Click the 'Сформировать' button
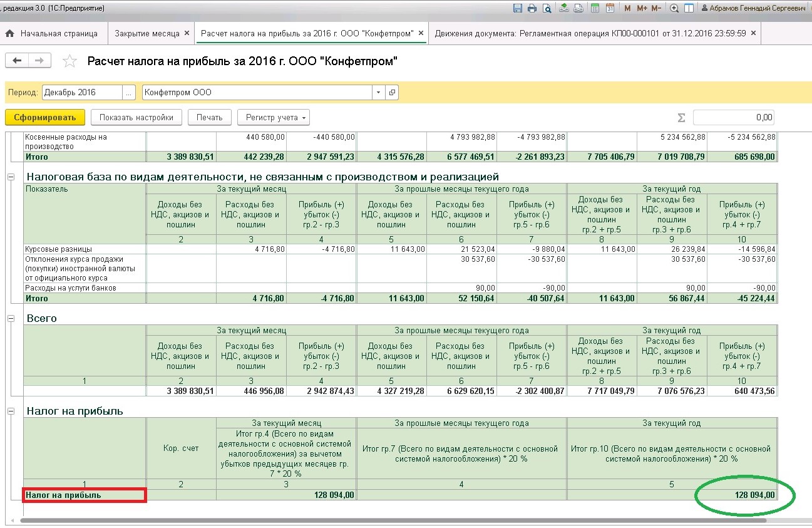This screenshot has width=812, height=528. click(x=45, y=117)
